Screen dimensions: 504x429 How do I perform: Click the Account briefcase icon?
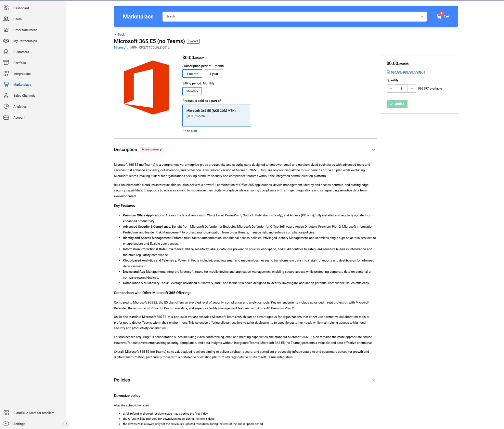(x=6, y=117)
